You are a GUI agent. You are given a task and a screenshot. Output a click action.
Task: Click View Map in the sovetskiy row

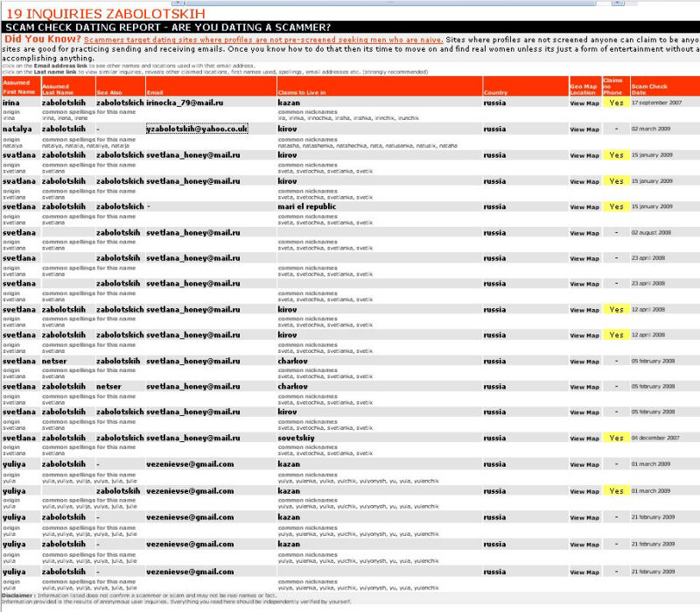pyautogui.click(x=584, y=439)
